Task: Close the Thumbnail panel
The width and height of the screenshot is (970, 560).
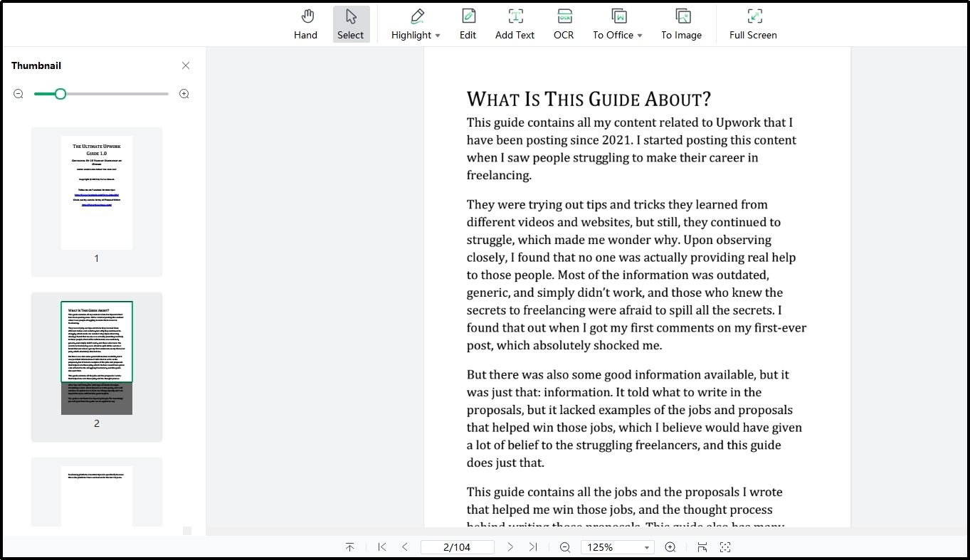Action: pos(186,65)
